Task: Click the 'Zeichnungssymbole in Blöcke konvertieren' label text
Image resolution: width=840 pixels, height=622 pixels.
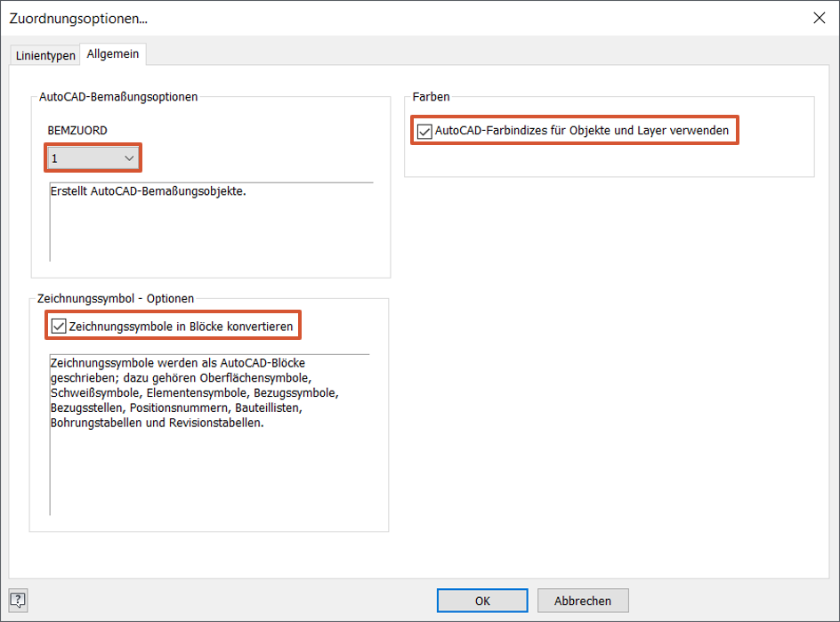Action: coord(181,327)
